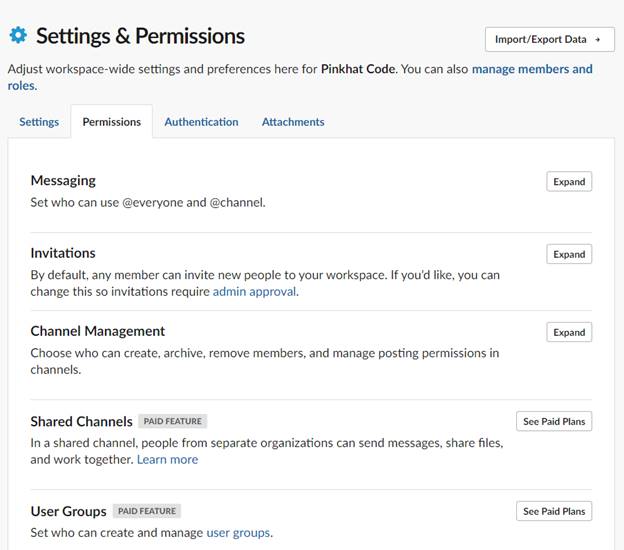624x550 pixels.
Task: Click the blue settings gear icon
Action: tap(18, 35)
